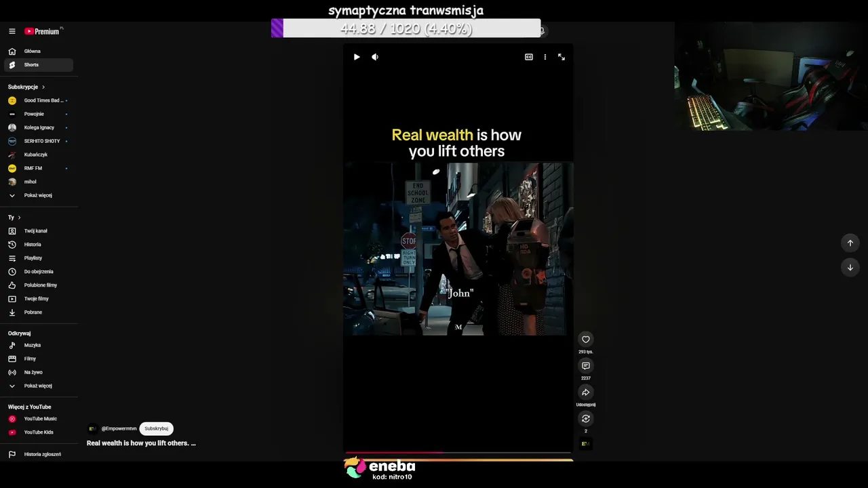Open the sound source thumbnail below remix
This screenshot has height=488, width=868.
[x=585, y=444]
